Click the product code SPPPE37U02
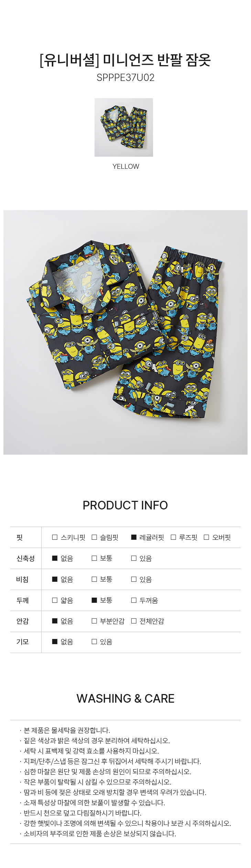The image size is (251, 868). click(x=125, y=77)
